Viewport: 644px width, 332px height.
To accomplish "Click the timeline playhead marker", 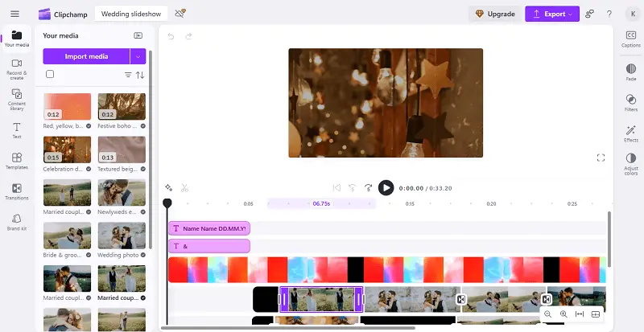I will pyautogui.click(x=167, y=203).
